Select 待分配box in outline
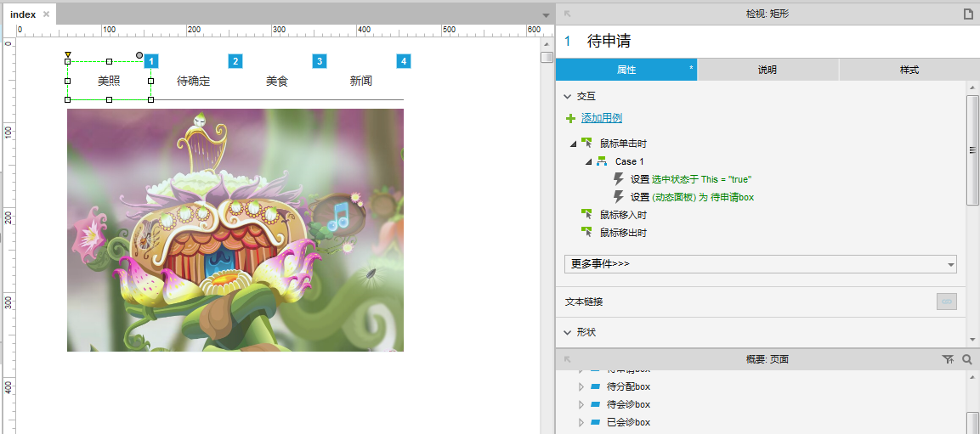Screen dimensions: 980x434 (x=628, y=387)
